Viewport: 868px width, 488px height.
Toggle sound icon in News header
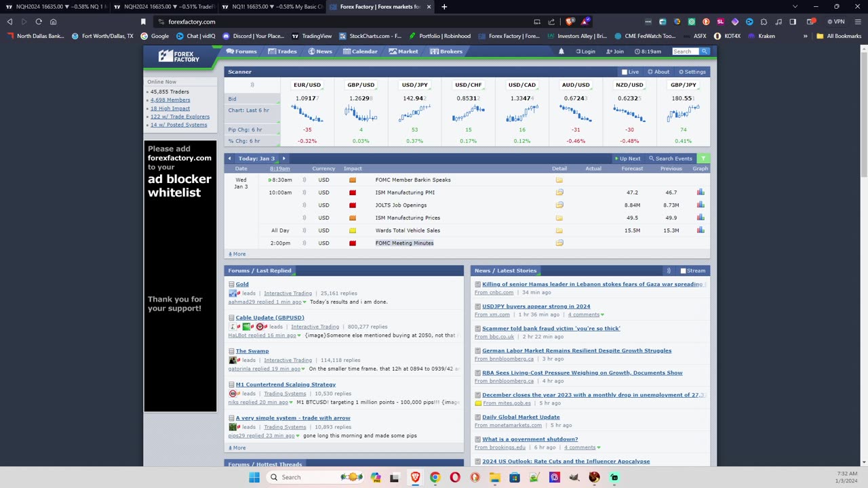tap(668, 270)
